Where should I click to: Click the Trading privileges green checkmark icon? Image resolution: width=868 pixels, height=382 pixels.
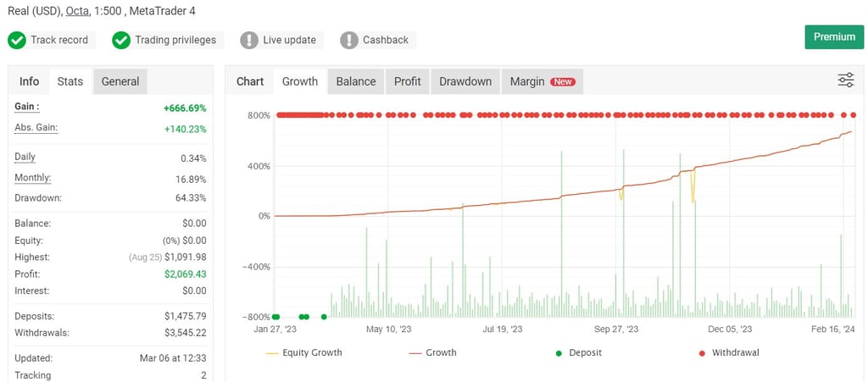click(121, 41)
